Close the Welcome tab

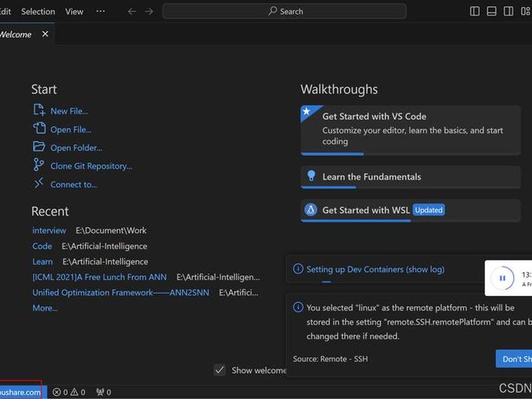pos(45,34)
